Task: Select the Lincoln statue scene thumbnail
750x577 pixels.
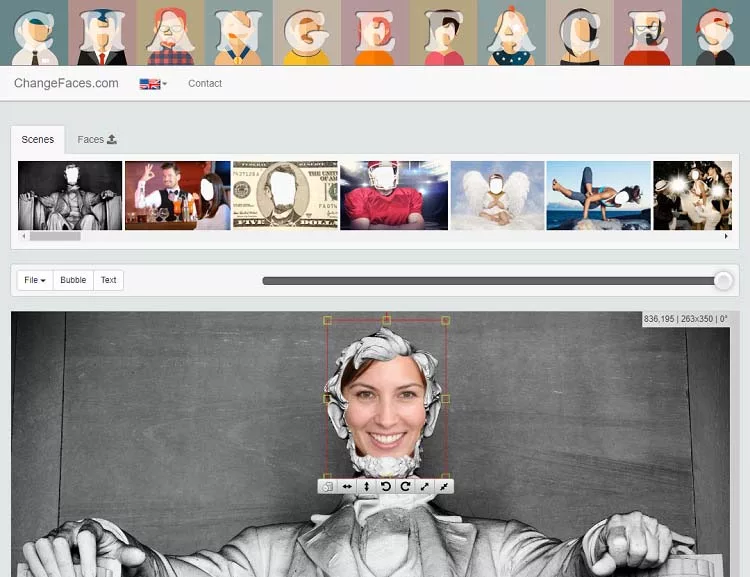Action: [70, 195]
